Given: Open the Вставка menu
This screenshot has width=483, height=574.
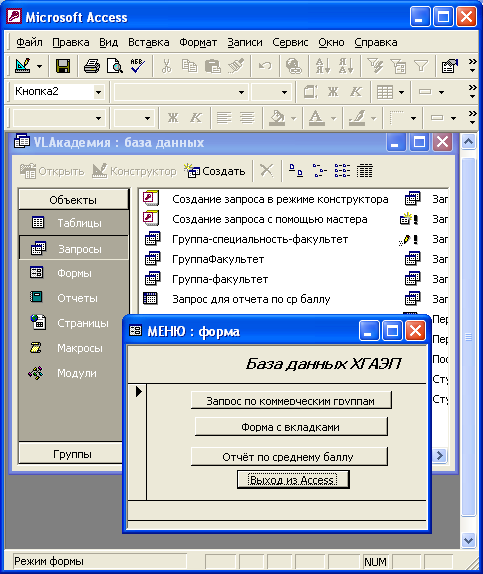Looking at the screenshot, I should [x=148, y=42].
